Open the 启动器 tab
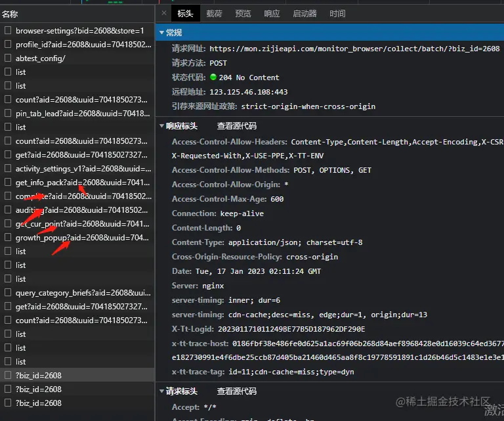The image size is (504, 421). click(x=304, y=14)
